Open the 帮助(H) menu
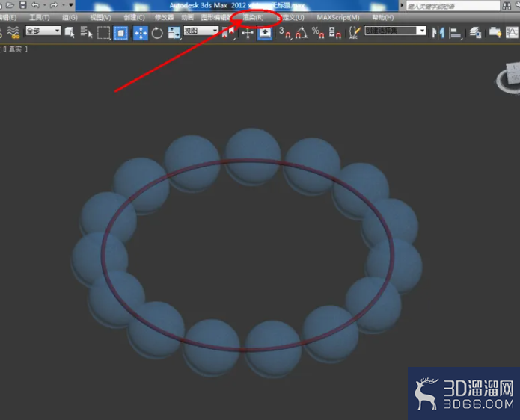This screenshot has height=420, width=520. point(382,17)
